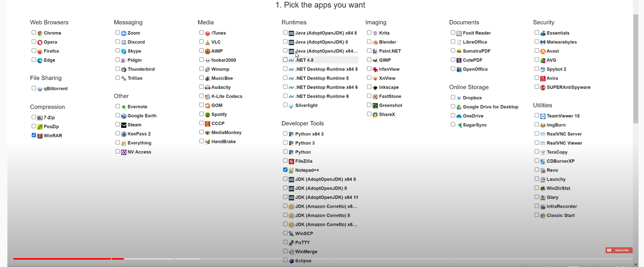
Task: Click the qBittorrent icon
Action: coord(40,89)
